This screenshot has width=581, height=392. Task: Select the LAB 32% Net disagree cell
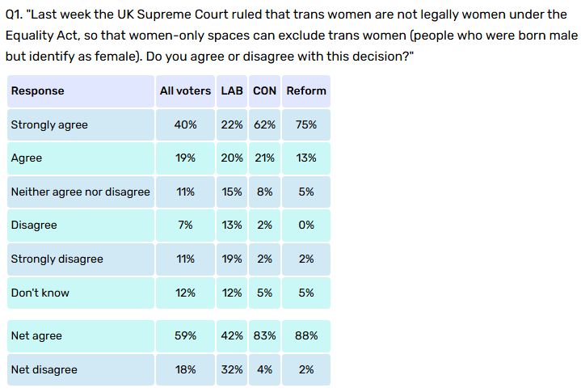(232, 370)
